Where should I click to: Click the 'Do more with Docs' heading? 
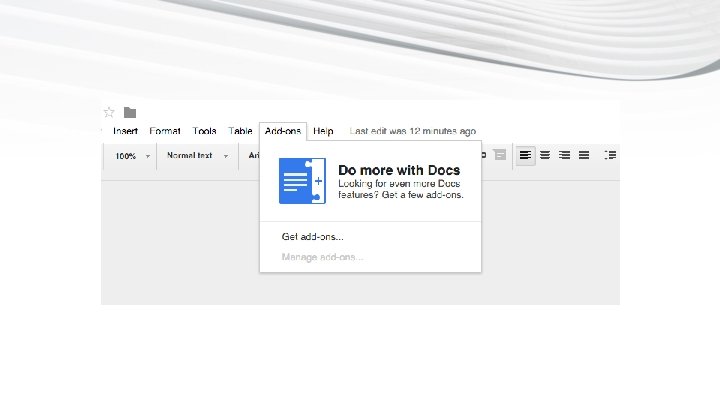[x=399, y=170]
